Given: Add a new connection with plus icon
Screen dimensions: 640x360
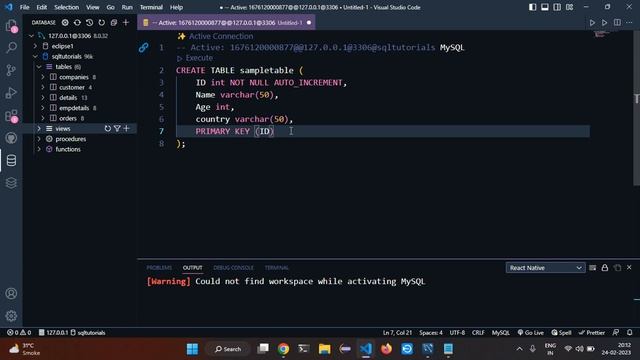Looking at the screenshot, I should coord(126,22).
